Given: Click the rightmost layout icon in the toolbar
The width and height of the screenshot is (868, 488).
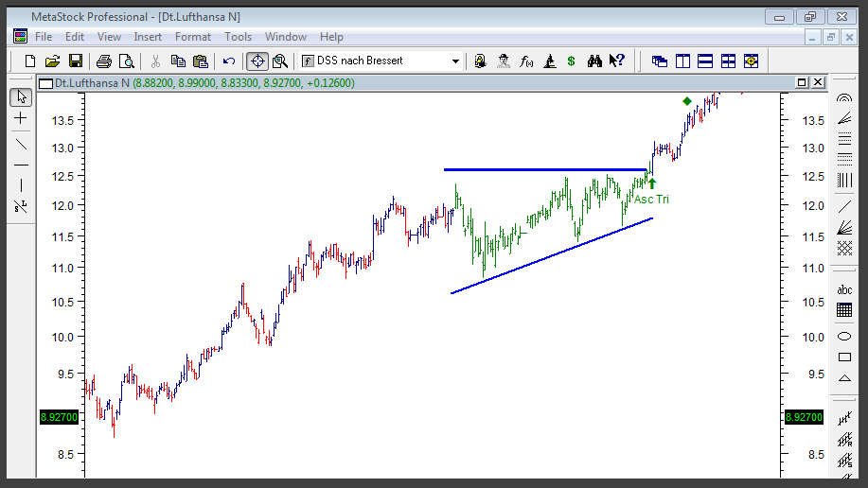Looking at the screenshot, I should 752,61.
